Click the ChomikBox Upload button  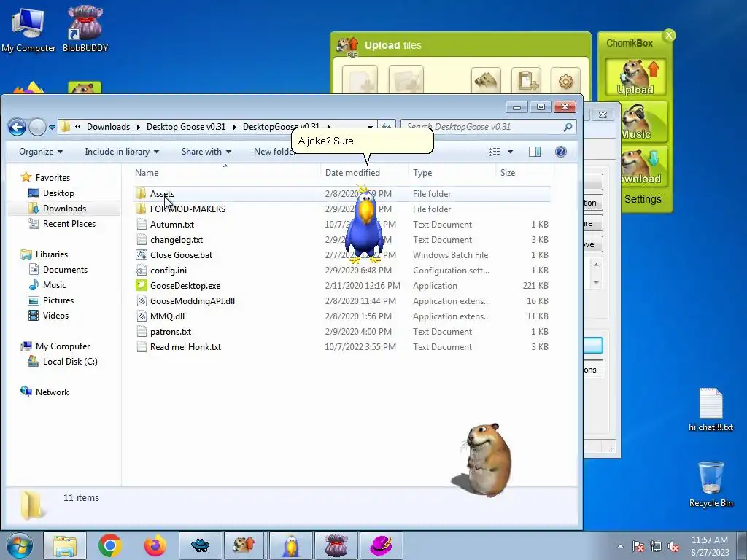[635, 77]
